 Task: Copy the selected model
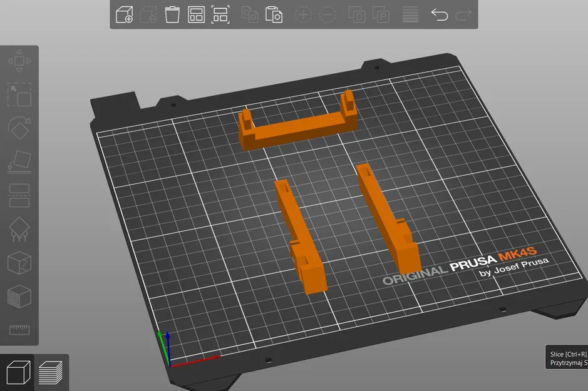click(249, 14)
